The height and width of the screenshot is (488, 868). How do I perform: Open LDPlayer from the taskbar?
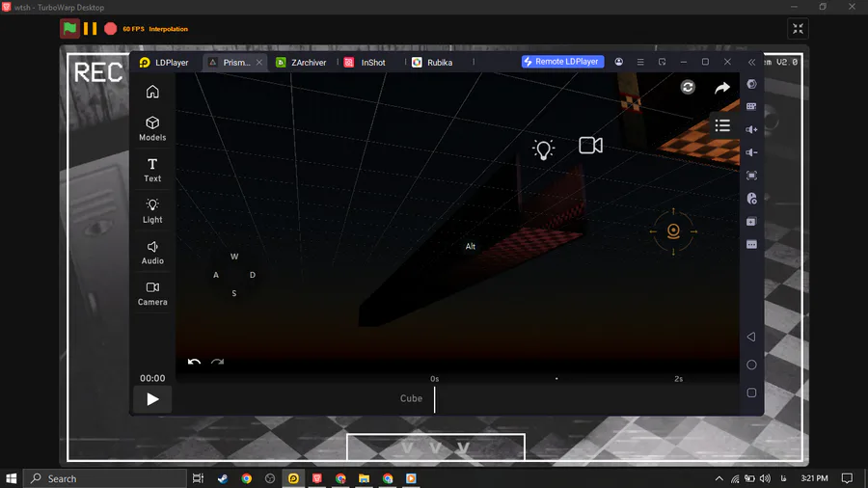pyautogui.click(x=293, y=478)
